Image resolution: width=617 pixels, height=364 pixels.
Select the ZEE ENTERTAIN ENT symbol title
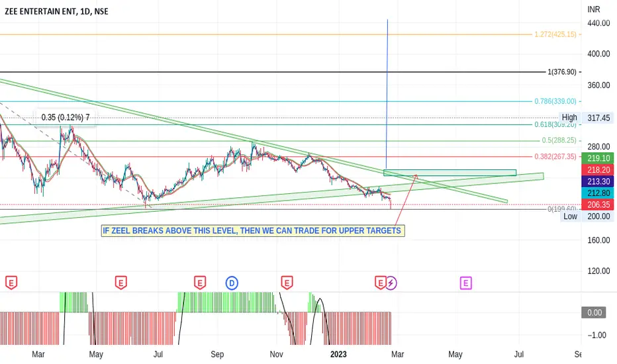click(x=56, y=11)
